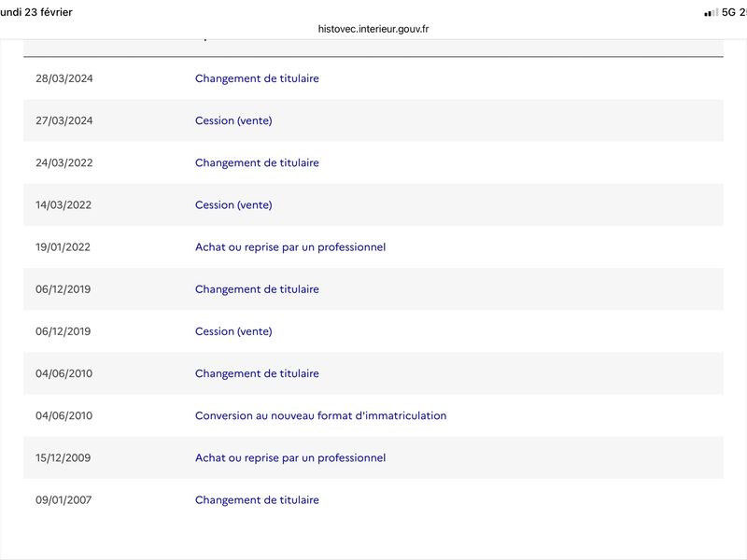
Task: Click Changement de titulaire dated 06/12/2019
Action: (257, 289)
